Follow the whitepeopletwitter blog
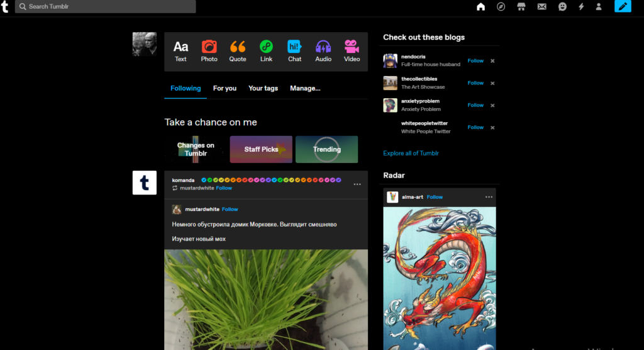This screenshot has height=350, width=644. [475, 128]
